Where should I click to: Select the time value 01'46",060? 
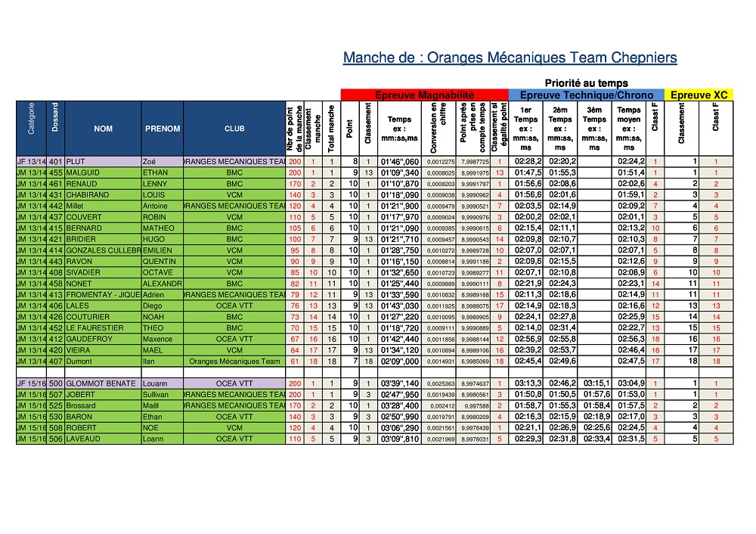(x=400, y=162)
